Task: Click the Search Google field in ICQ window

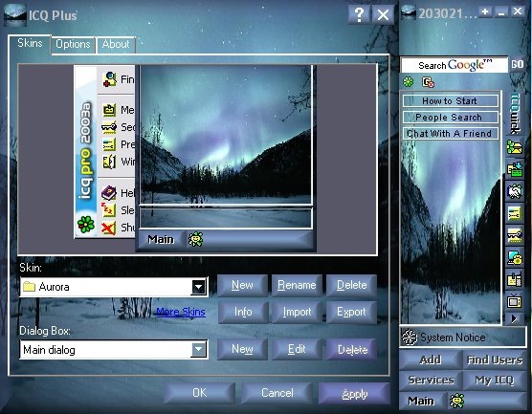Action: 454,65
